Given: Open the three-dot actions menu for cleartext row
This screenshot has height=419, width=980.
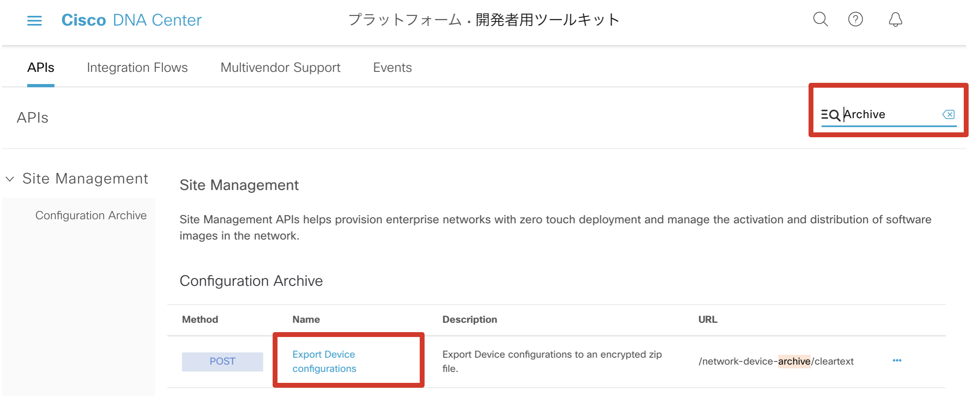Looking at the screenshot, I should coord(897,361).
